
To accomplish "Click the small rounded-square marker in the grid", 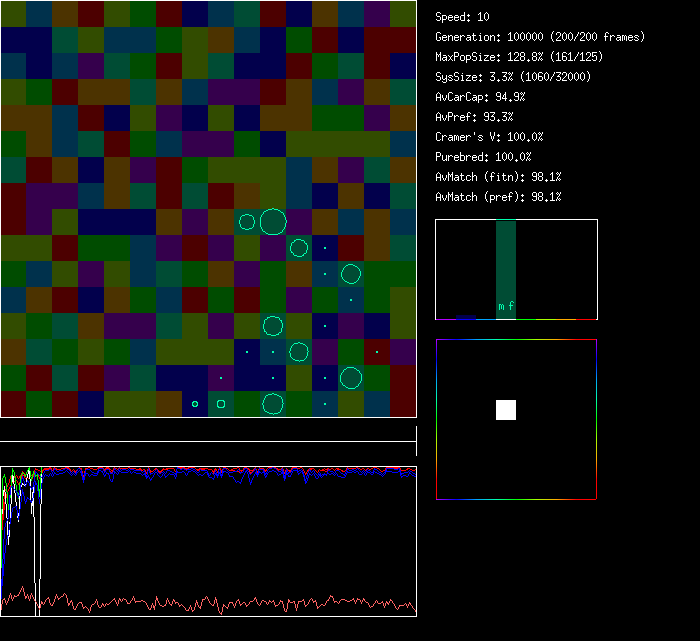I will point(221,404).
